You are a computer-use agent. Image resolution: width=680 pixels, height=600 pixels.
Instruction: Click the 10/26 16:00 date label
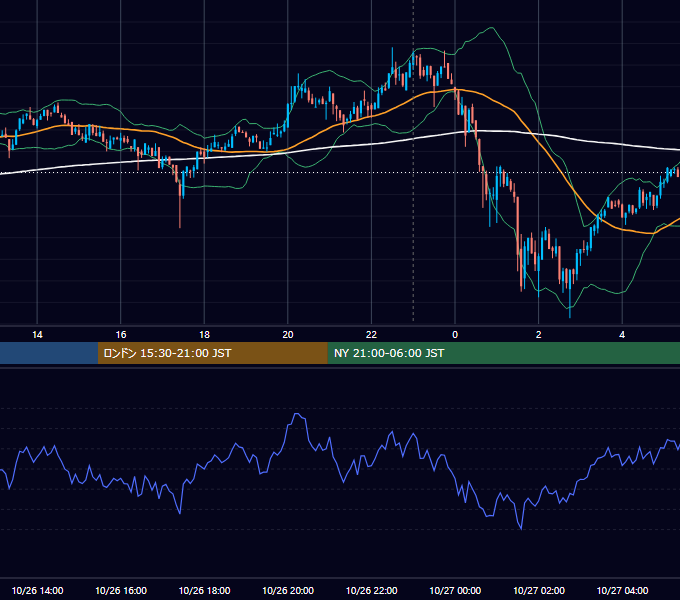click(x=121, y=590)
